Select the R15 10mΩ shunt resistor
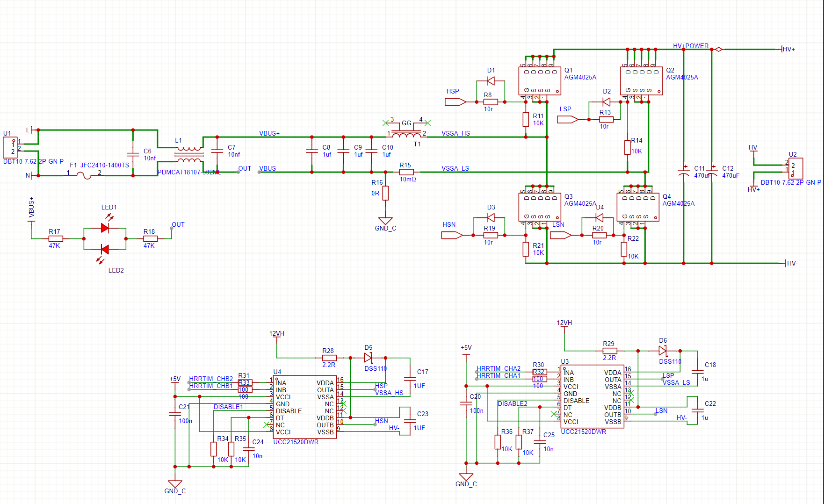This screenshot has height=504, width=824. [x=406, y=172]
